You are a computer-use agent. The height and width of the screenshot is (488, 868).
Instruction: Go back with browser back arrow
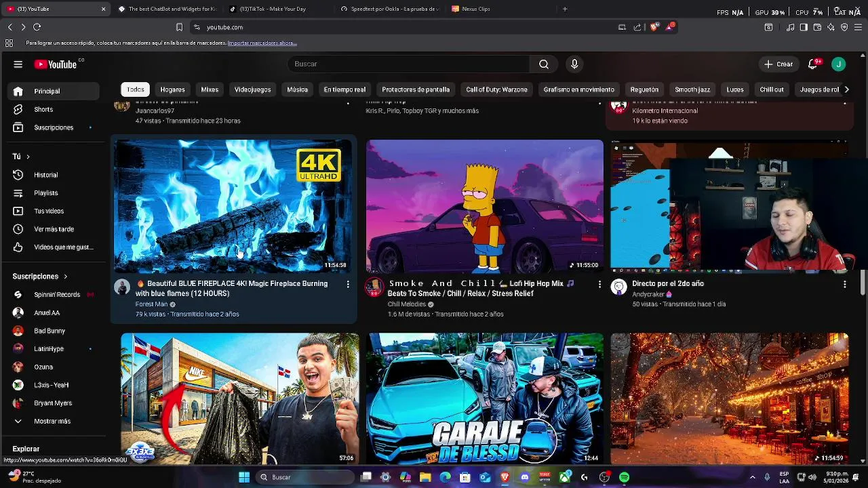point(9,27)
